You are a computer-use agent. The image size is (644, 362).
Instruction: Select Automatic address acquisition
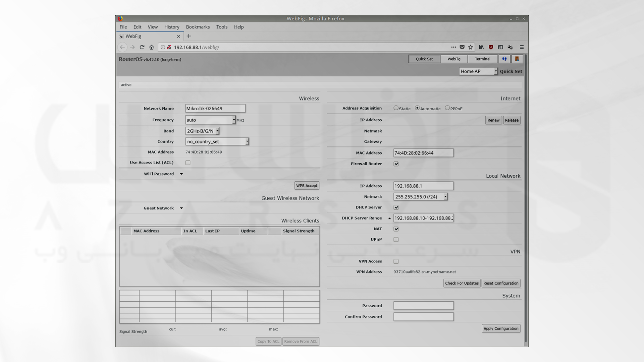[417, 108]
